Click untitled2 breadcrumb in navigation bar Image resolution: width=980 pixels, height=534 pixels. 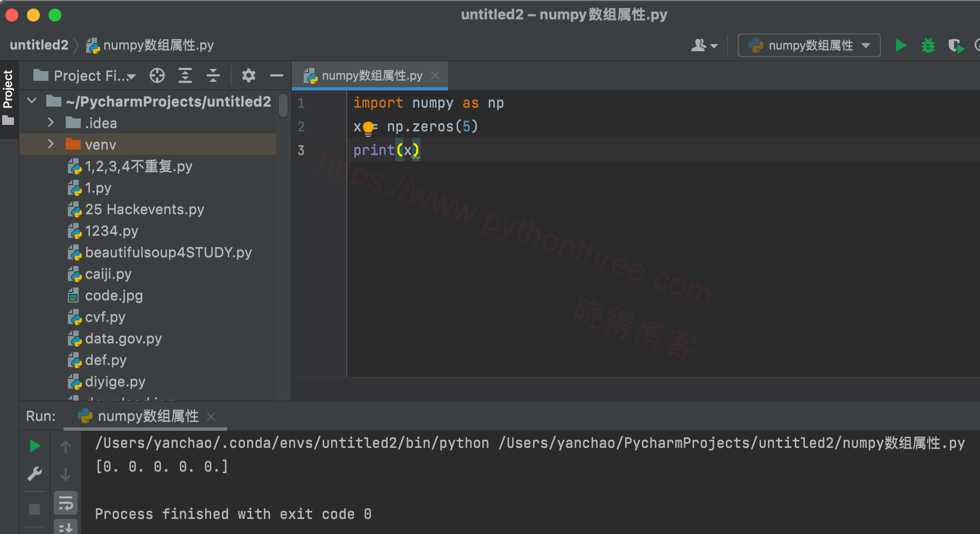pos(39,45)
